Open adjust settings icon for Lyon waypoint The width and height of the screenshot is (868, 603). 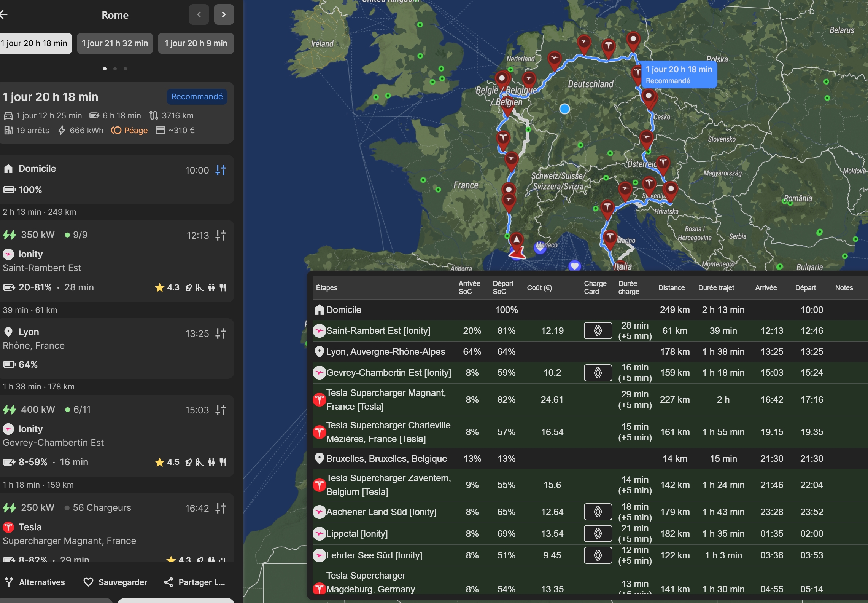221,334
